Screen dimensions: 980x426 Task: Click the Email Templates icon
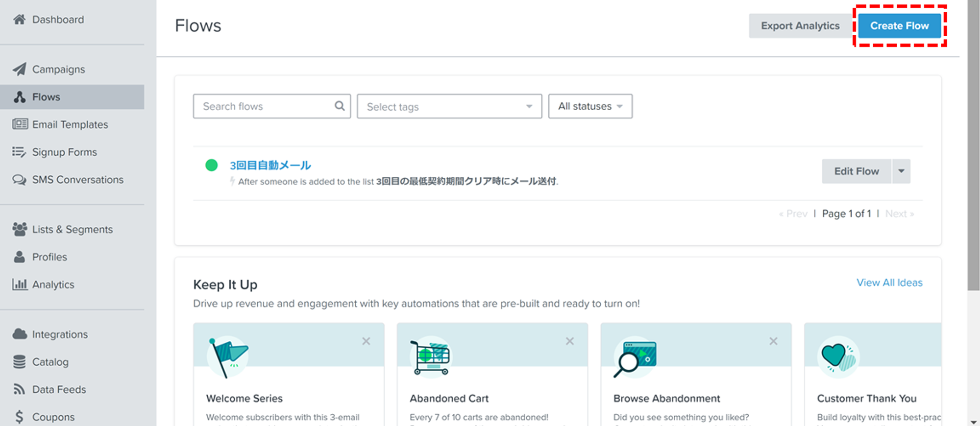click(x=20, y=124)
